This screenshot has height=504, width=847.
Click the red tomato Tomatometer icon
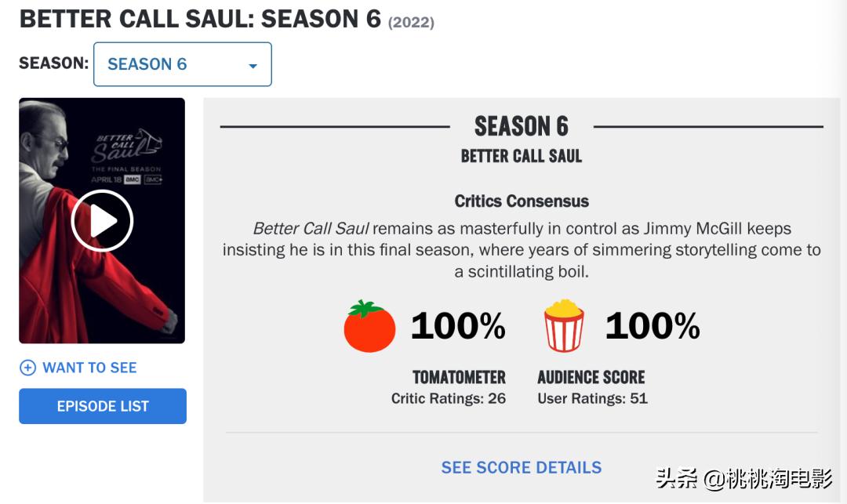coord(369,327)
